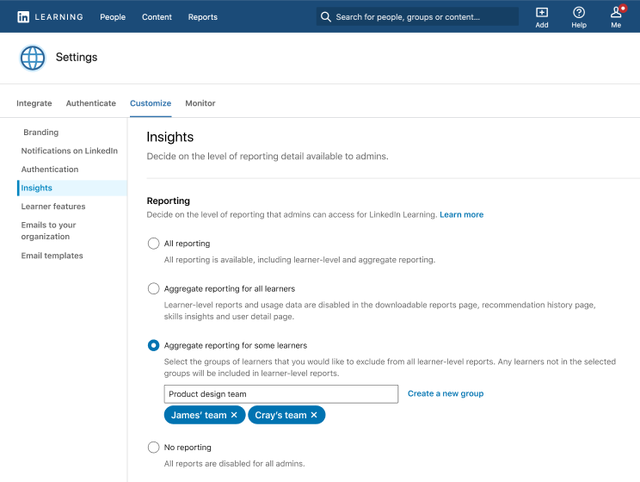Select Insights in the sidebar
Image resolution: width=640 pixels, height=482 pixels.
[72, 188]
